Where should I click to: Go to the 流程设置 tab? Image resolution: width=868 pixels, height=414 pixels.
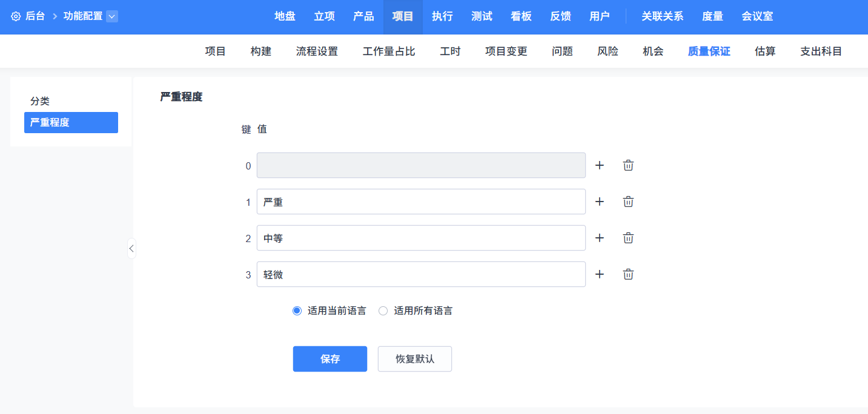(x=317, y=51)
